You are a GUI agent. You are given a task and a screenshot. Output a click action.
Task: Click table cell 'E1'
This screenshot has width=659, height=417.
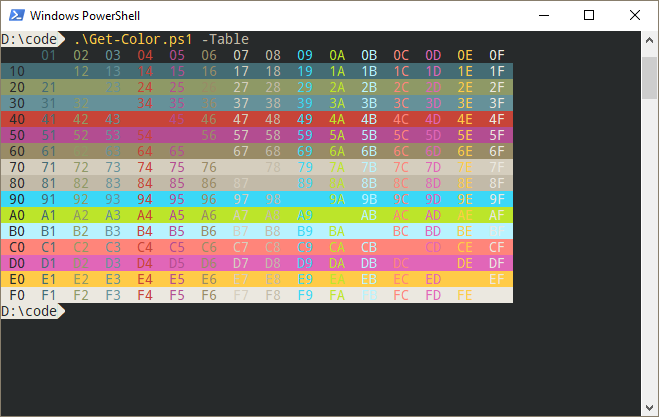(49, 279)
